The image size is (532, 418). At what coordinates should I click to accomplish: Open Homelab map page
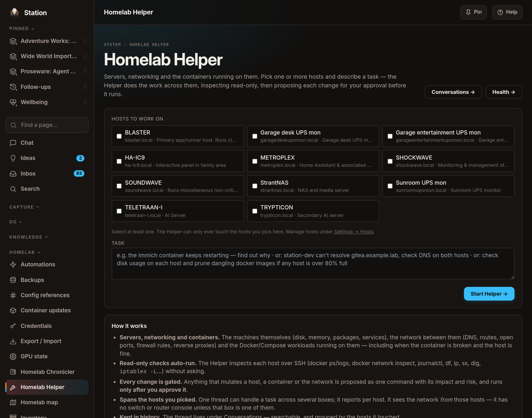coord(47,402)
